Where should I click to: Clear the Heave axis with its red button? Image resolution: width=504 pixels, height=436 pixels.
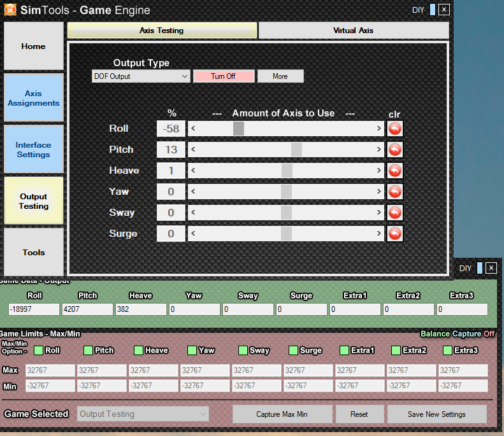(x=394, y=171)
